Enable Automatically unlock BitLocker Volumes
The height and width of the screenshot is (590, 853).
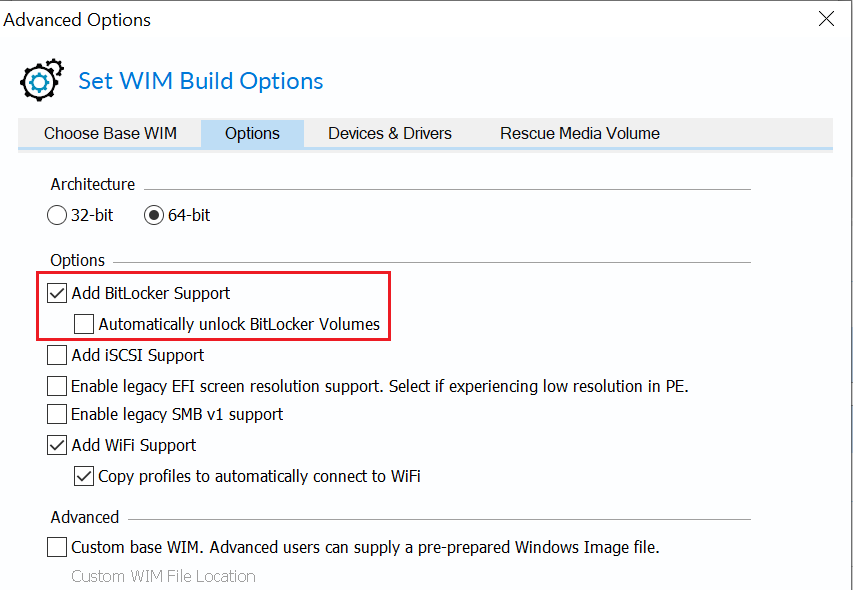[84, 324]
